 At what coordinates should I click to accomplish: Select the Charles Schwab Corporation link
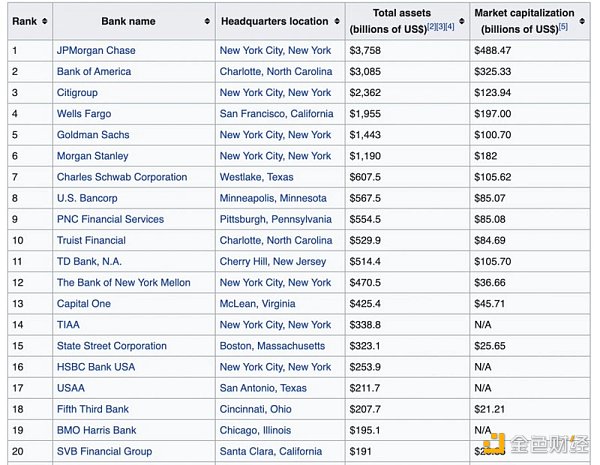(121, 177)
